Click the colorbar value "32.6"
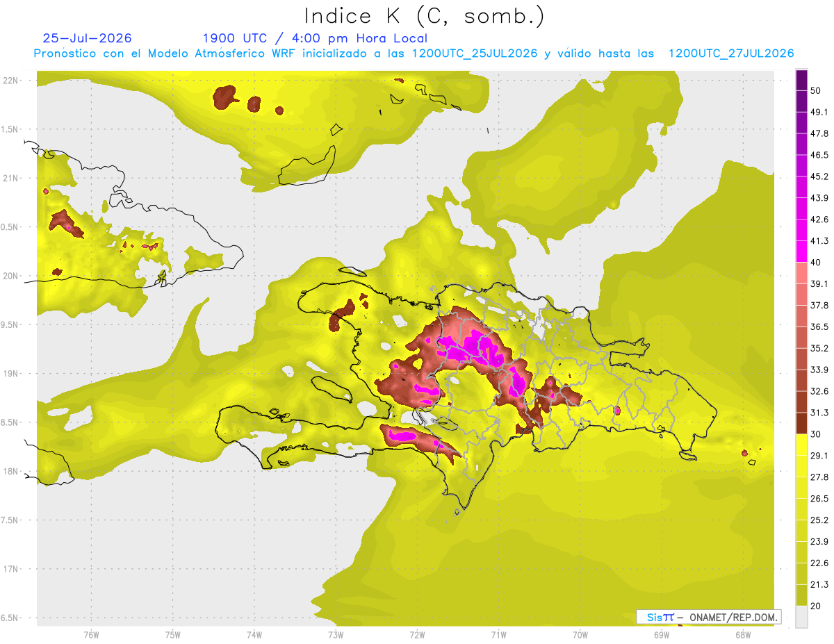Viewport: 834px width, 644px height. (x=819, y=391)
